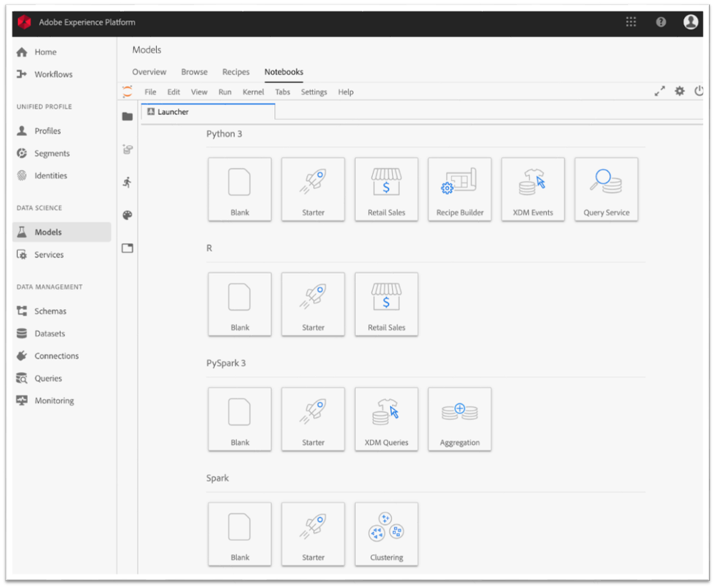
Task: Open the user profile avatar
Action: click(x=690, y=22)
